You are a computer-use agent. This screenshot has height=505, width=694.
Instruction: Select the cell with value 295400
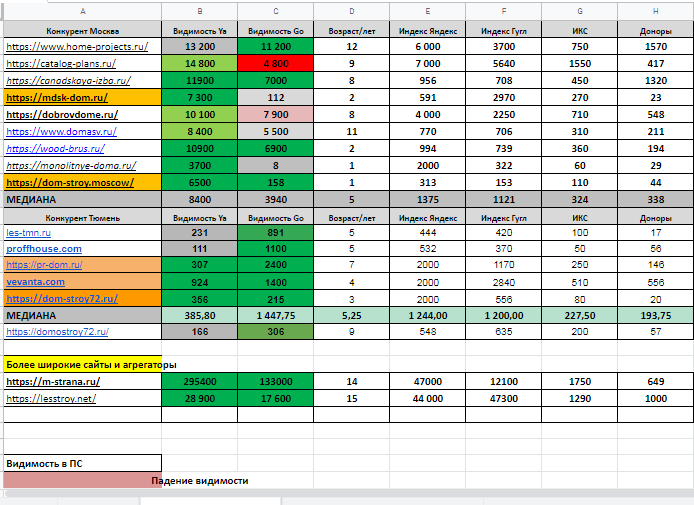pyautogui.click(x=200, y=382)
